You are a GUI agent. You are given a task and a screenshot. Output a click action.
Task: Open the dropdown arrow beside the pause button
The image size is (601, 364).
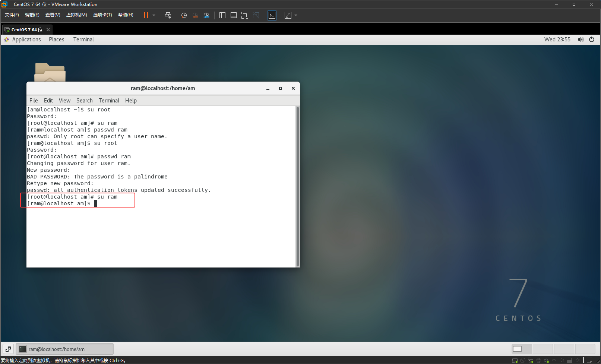154,15
